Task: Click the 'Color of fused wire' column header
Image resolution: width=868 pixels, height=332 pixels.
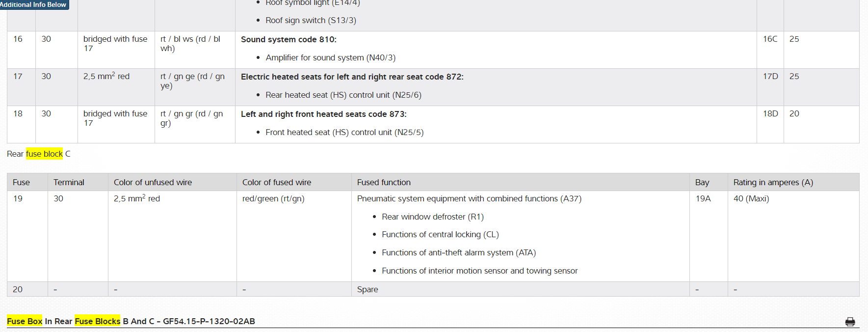Action: click(x=276, y=182)
